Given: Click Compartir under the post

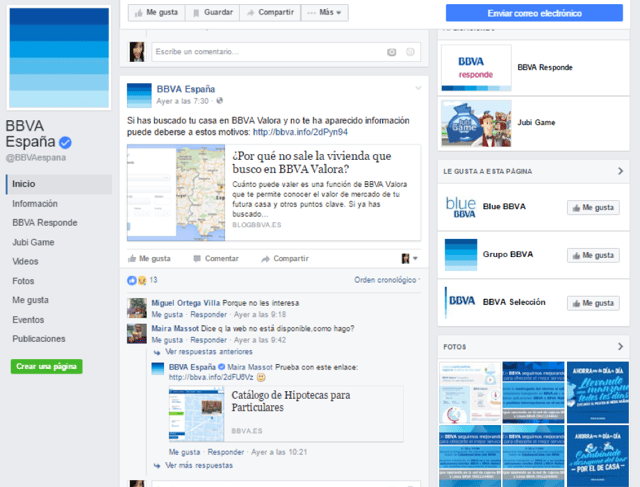Looking at the screenshot, I should click(x=285, y=259).
